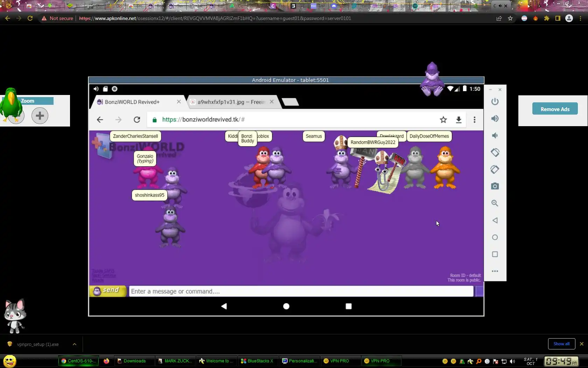
Task: Open Chrome's three-dot menu
Action: (580, 18)
